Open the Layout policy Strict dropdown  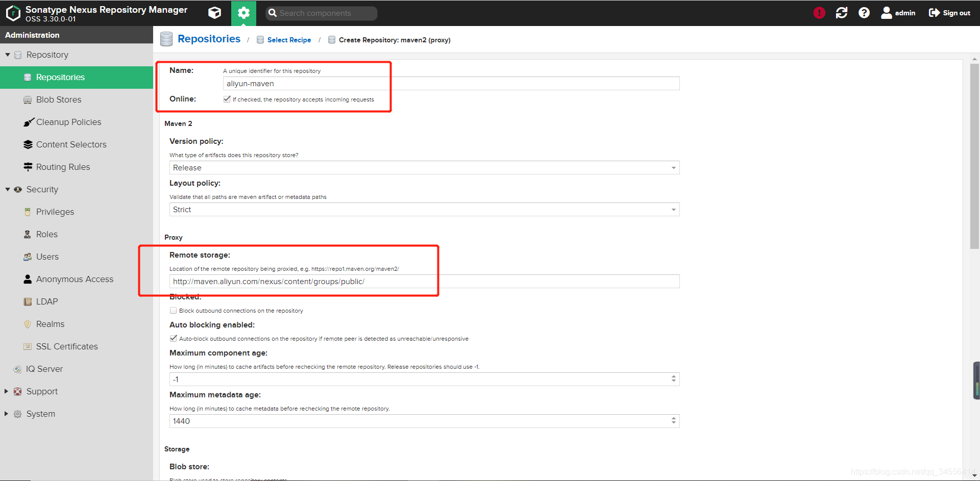pyautogui.click(x=425, y=210)
